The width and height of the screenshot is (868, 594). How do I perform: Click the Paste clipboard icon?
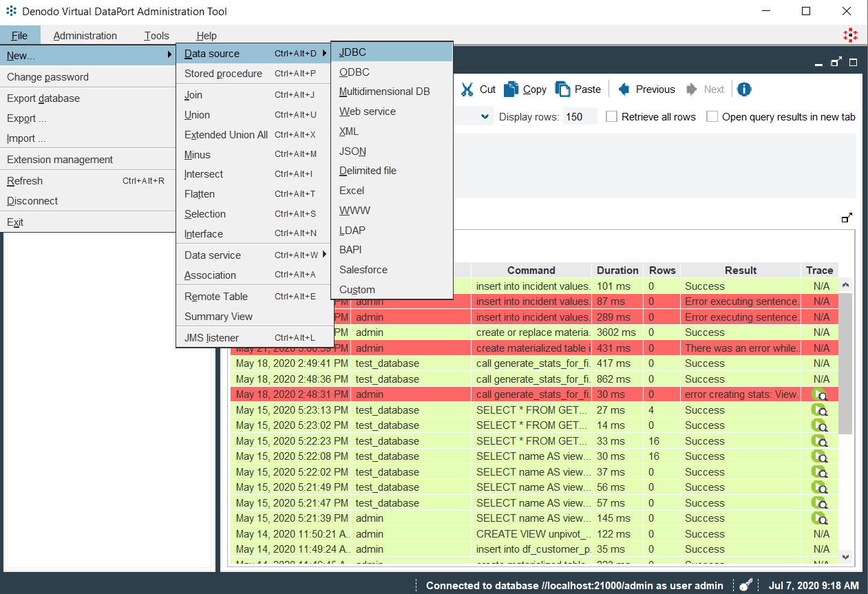562,89
